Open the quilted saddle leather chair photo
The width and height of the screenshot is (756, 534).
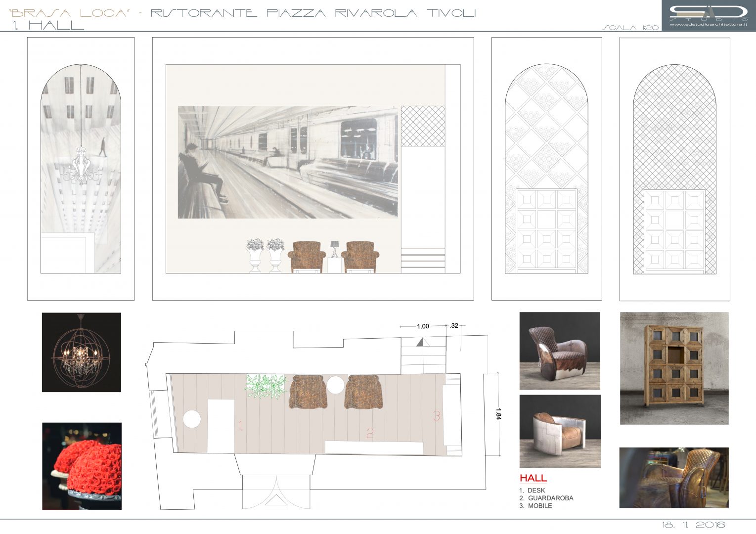tap(674, 478)
